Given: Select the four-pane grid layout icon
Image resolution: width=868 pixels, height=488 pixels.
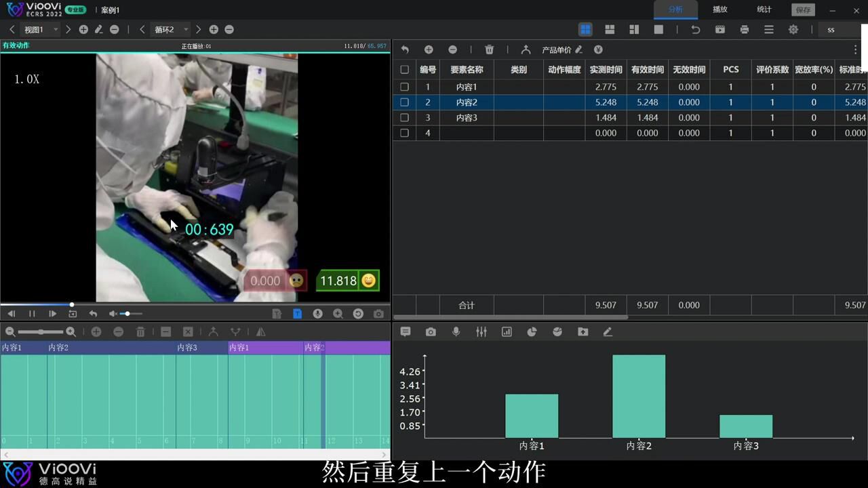Looking at the screenshot, I should 585,29.
